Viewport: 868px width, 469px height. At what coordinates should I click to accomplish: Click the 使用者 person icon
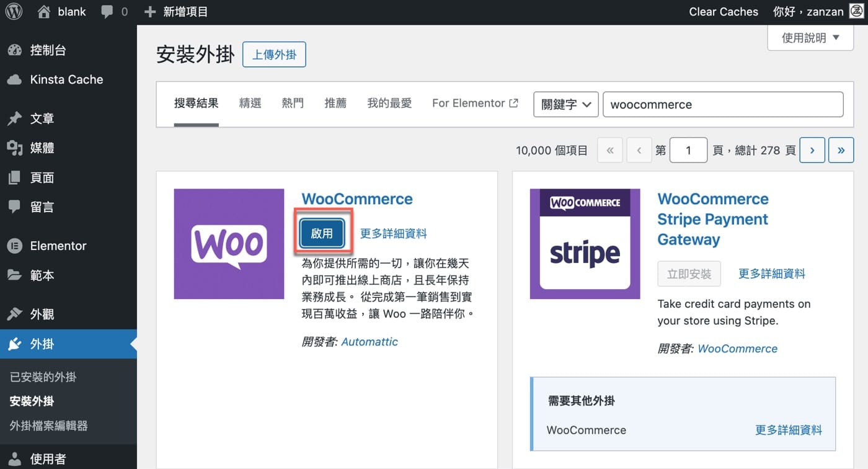14,459
